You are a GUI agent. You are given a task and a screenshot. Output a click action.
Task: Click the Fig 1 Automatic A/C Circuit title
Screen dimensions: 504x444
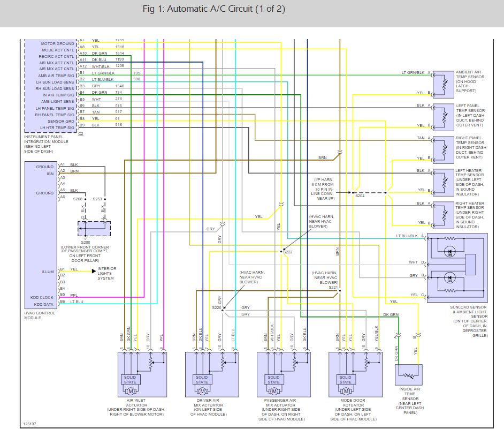pyautogui.click(x=214, y=9)
